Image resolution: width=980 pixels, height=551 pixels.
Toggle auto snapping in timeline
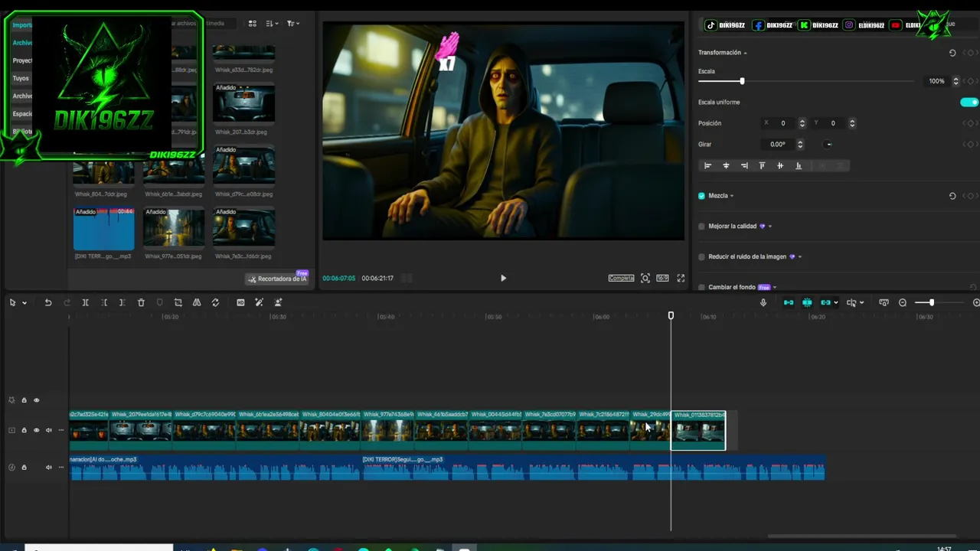click(807, 302)
